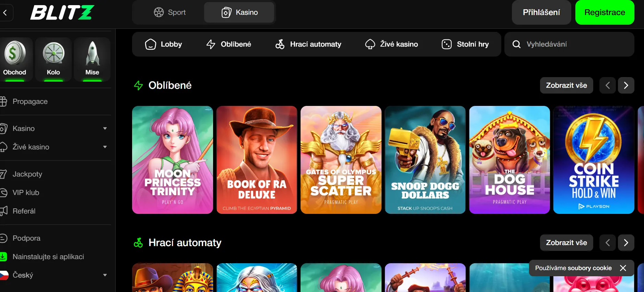The height and width of the screenshot is (292, 644).
Task: Click the BLITZ logo
Action: (62, 13)
